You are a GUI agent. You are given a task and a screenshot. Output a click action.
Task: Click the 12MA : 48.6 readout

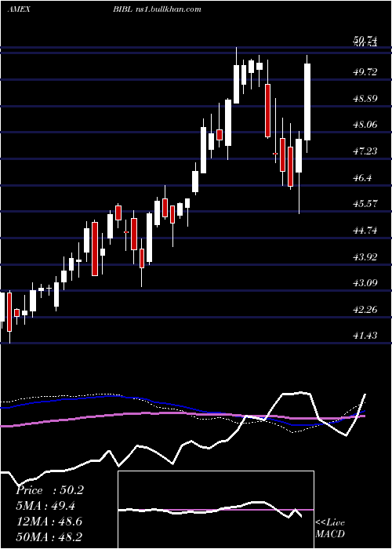(x=49, y=522)
